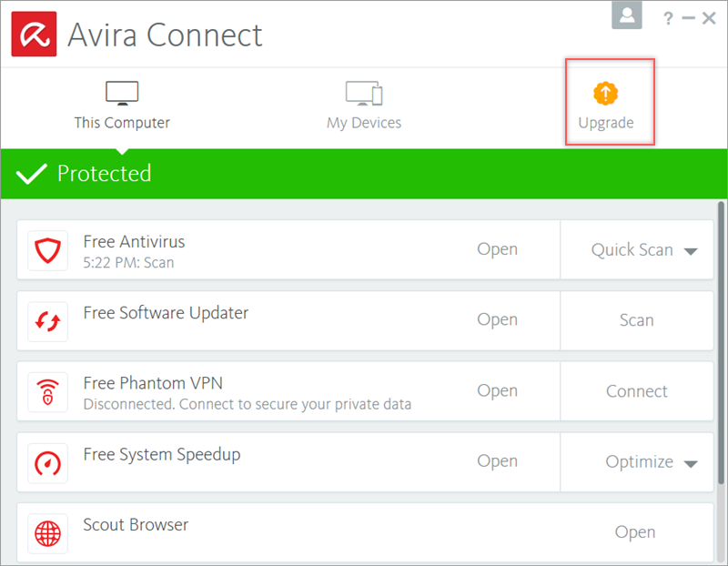Open the user account profile icon

[x=627, y=15]
